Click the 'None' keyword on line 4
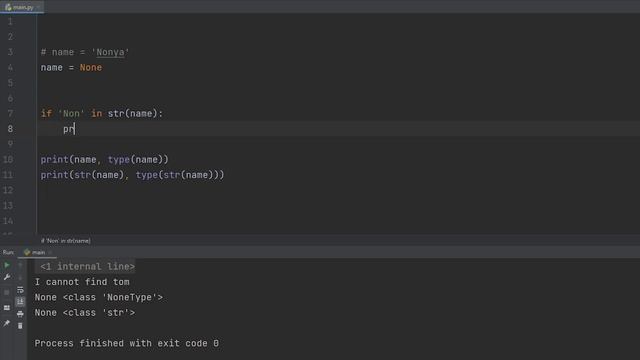 coord(91,67)
